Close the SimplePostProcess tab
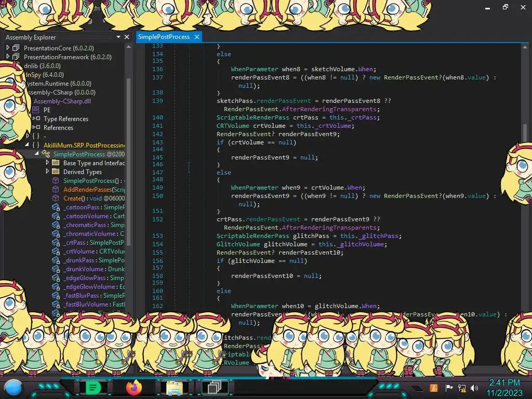The image size is (532, 399). pos(197,37)
